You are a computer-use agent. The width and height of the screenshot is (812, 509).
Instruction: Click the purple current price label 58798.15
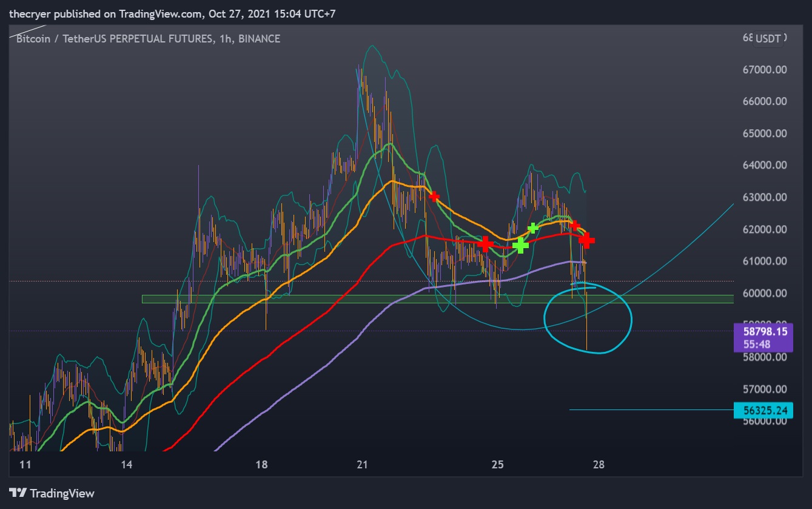763,331
